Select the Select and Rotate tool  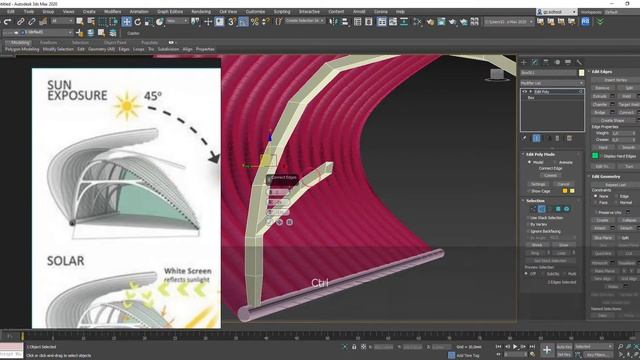point(138,22)
